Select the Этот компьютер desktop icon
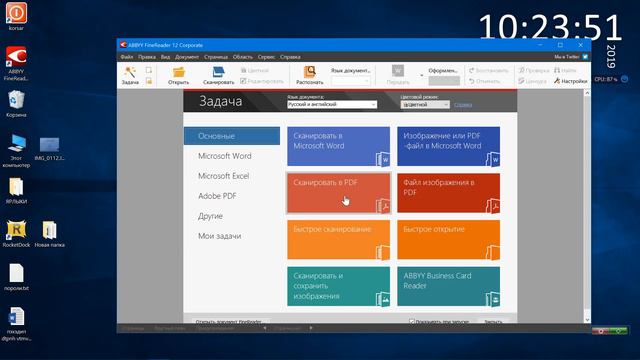 [x=16, y=151]
